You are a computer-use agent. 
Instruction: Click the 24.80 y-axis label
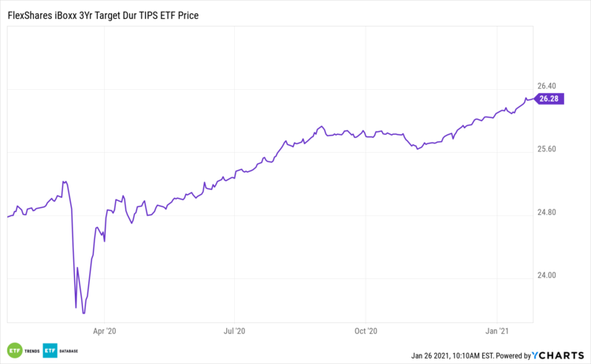coord(546,212)
